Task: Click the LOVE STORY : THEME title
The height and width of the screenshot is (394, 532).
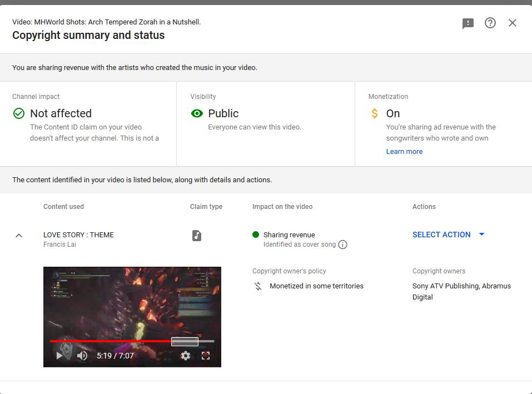Action: 78,235
